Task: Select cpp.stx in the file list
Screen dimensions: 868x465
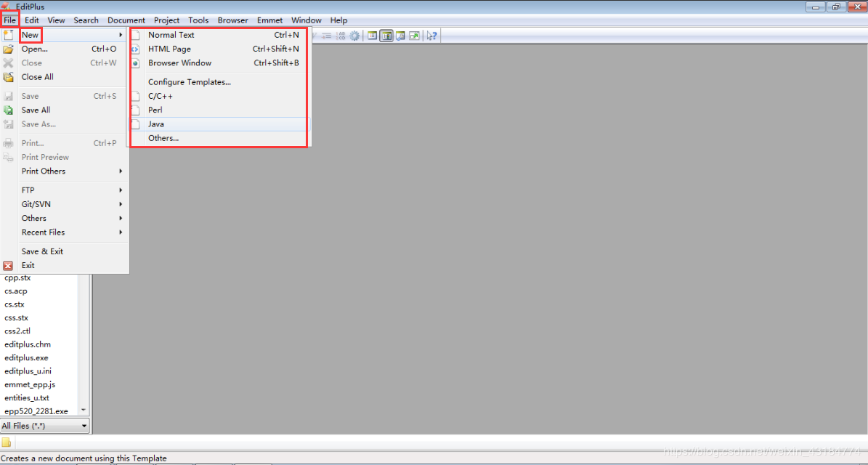Action: (x=17, y=278)
